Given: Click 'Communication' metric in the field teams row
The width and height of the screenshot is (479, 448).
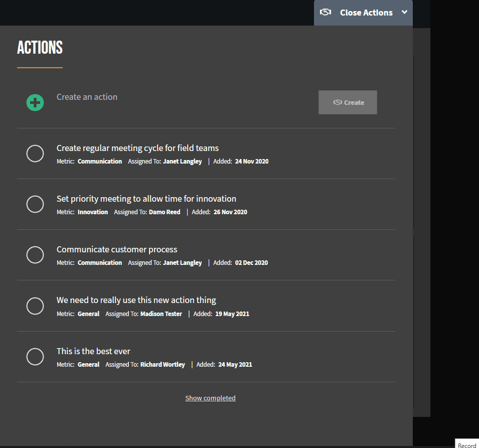Looking at the screenshot, I should pyautogui.click(x=100, y=162).
